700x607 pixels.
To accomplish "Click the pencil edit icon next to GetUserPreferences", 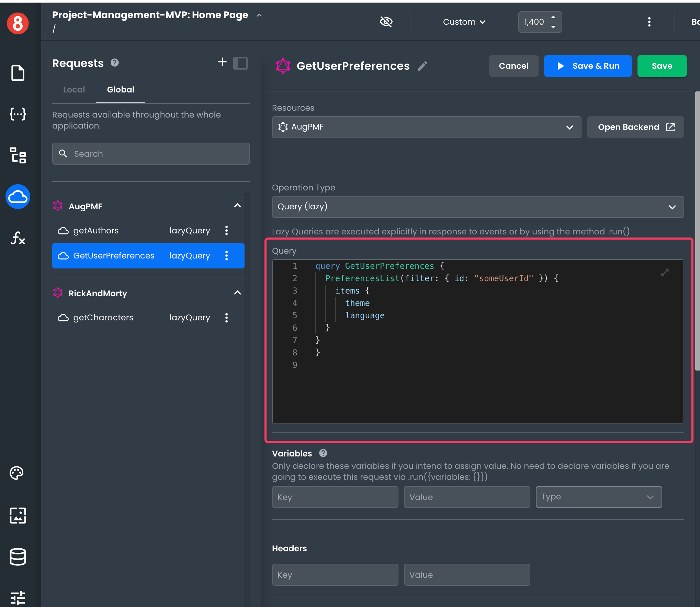I will click(422, 66).
